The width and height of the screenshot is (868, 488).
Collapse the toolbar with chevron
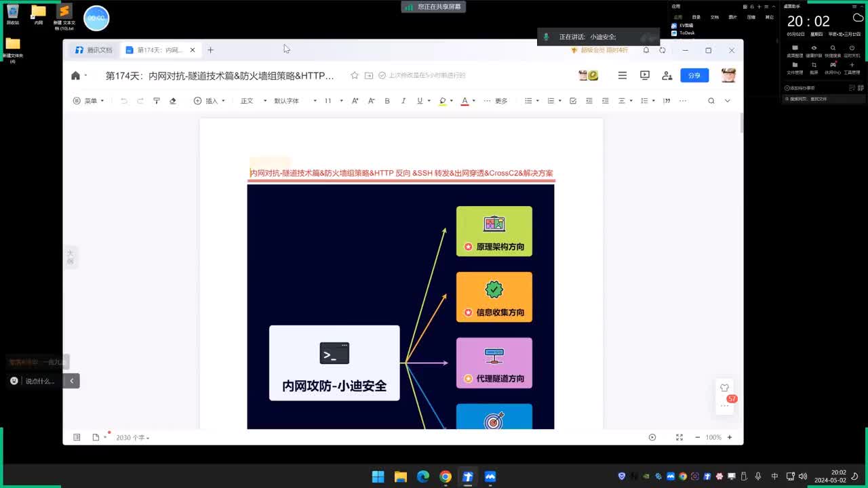click(728, 101)
